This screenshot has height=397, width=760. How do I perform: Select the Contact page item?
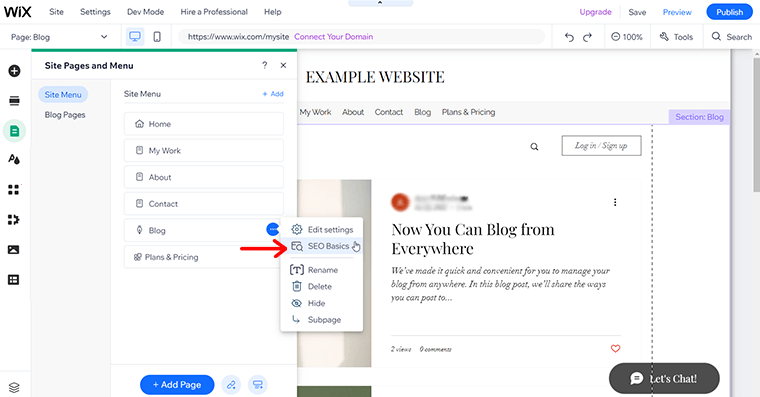click(204, 204)
